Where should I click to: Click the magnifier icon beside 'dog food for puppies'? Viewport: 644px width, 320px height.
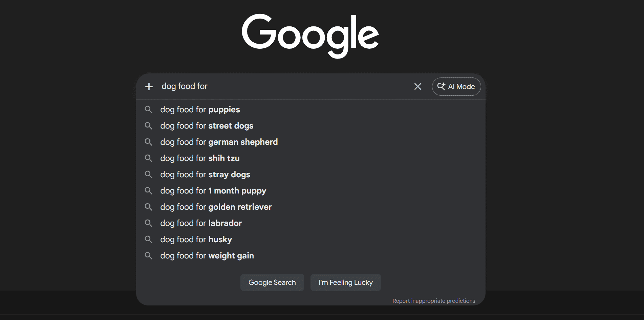[149, 109]
